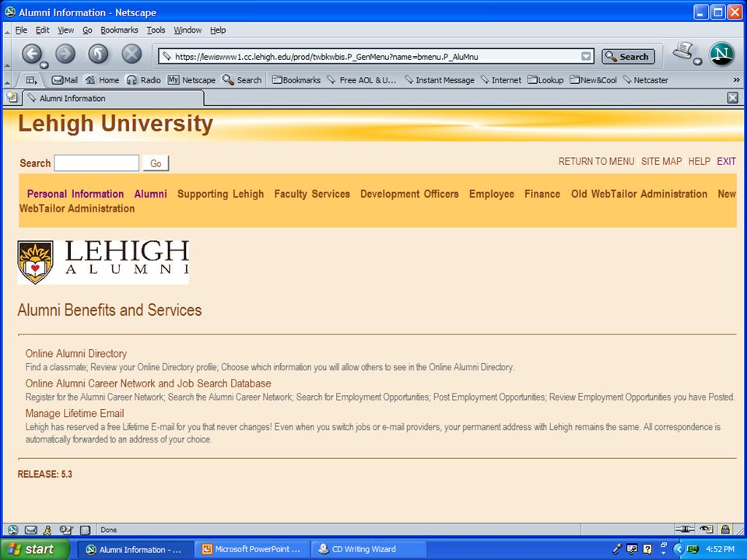
Task: Open My Netscape from the personal toolbar
Action: [x=191, y=80]
